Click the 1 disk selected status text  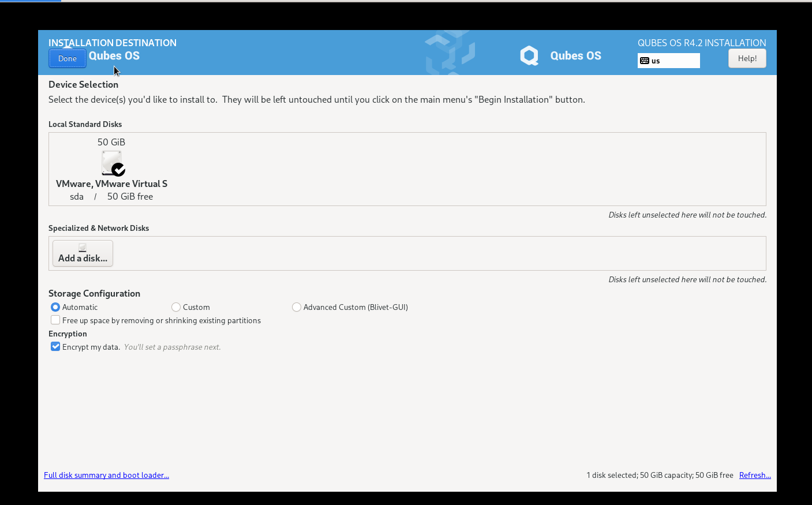(x=660, y=475)
